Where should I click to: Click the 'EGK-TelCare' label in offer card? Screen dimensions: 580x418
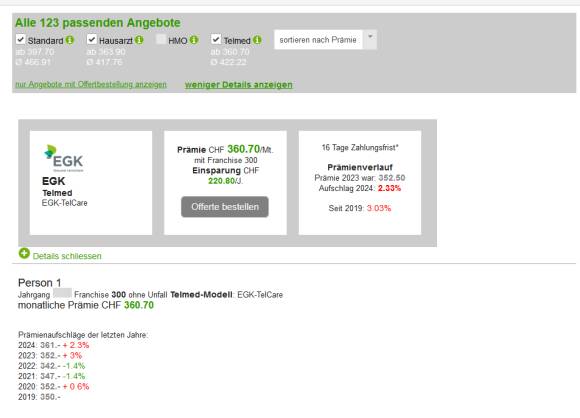[x=65, y=203]
